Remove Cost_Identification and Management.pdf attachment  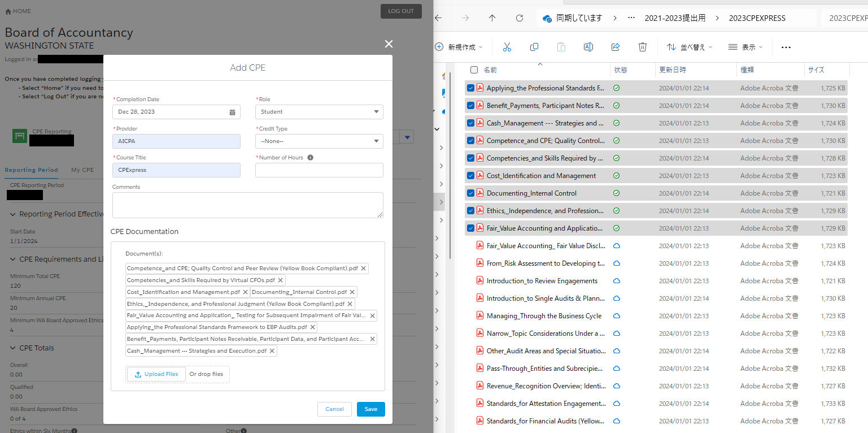click(245, 292)
